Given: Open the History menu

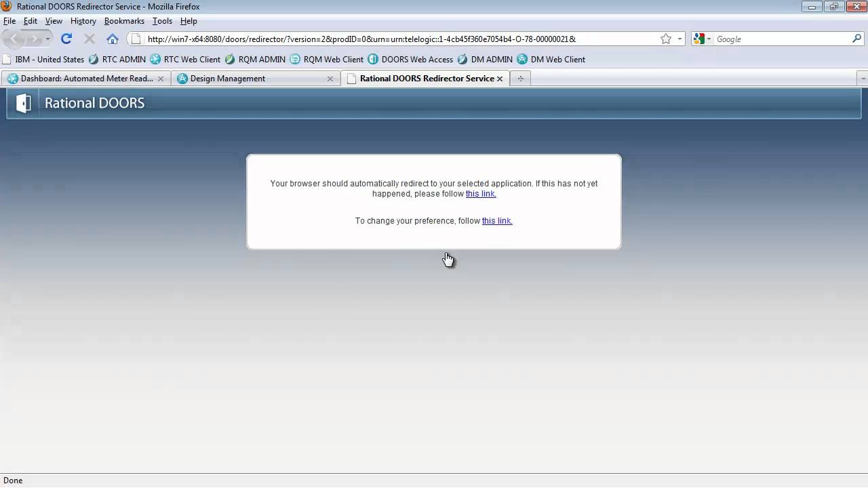Looking at the screenshot, I should pos(83,21).
